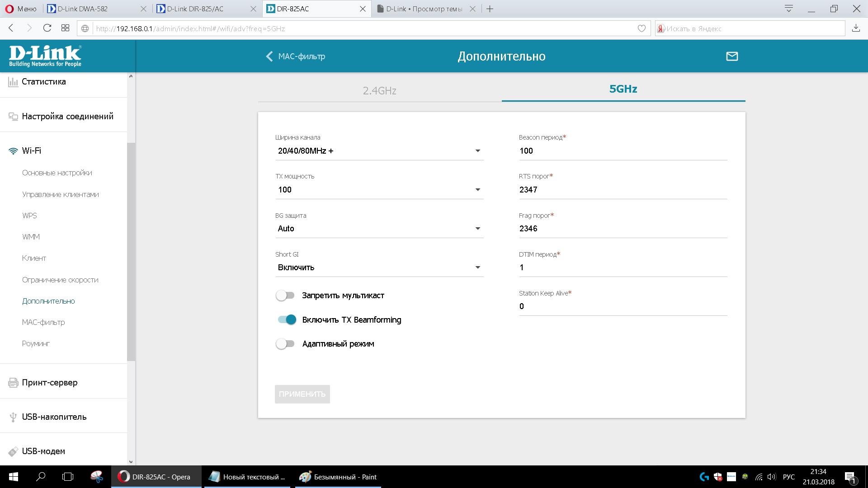This screenshot has width=868, height=488.
Task: Open the TX мощность dropdown
Action: click(379, 190)
